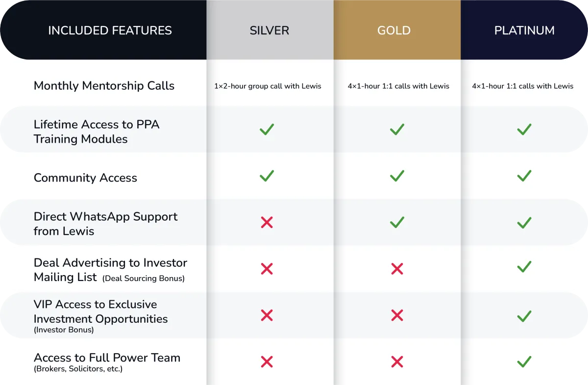Click the INCLUDED FEATURES header

pyautogui.click(x=110, y=30)
